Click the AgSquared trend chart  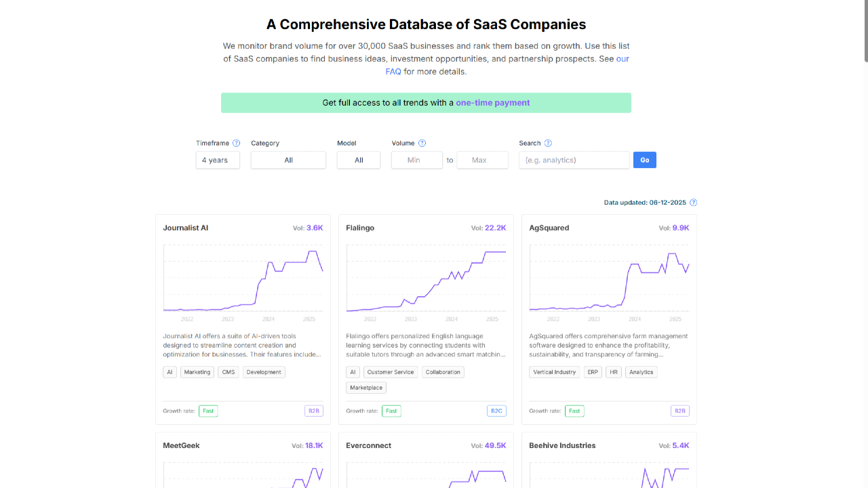[x=609, y=283]
